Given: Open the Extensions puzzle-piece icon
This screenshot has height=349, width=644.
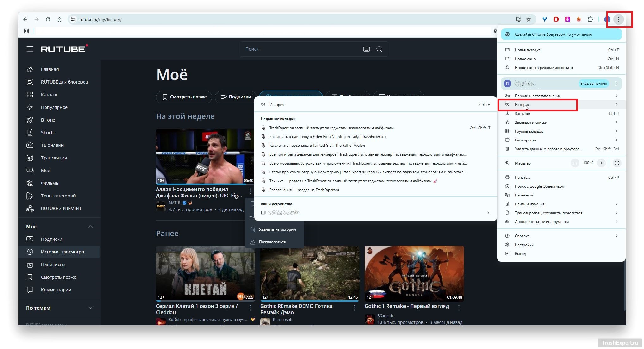Looking at the screenshot, I should tap(590, 19).
